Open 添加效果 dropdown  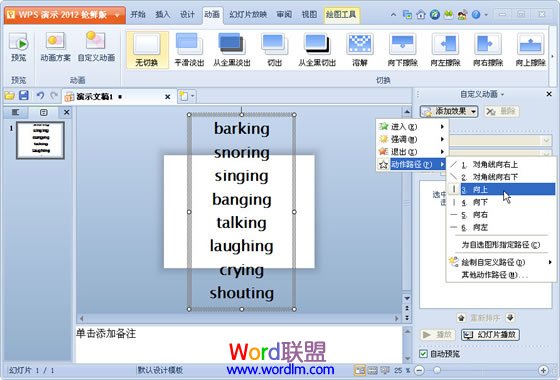click(449, 111)
